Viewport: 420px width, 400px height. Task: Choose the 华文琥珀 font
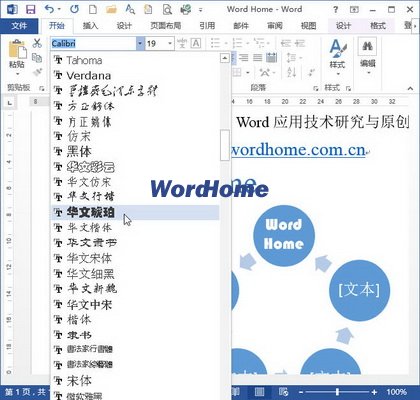pyautogui.click(x=135, y=212)
